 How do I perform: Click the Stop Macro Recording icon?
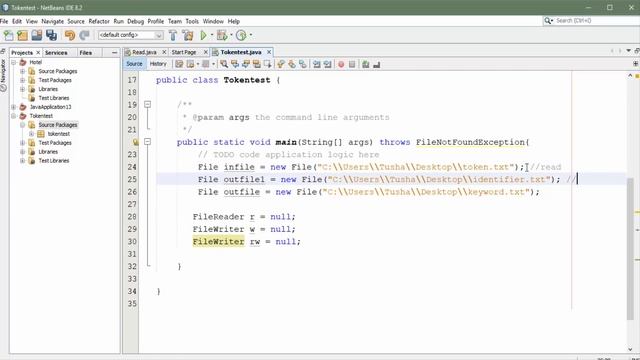point(352,64)
